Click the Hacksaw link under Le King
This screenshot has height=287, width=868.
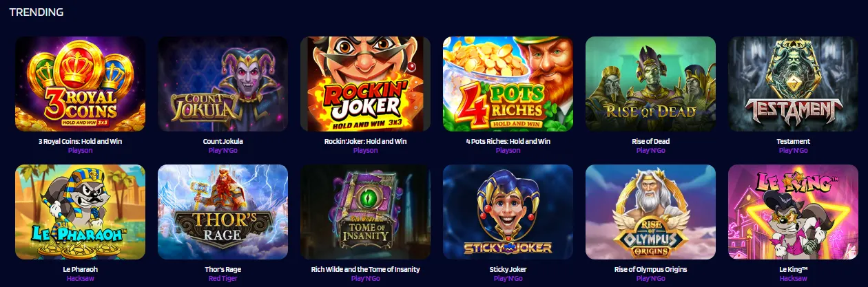(793, 278)
